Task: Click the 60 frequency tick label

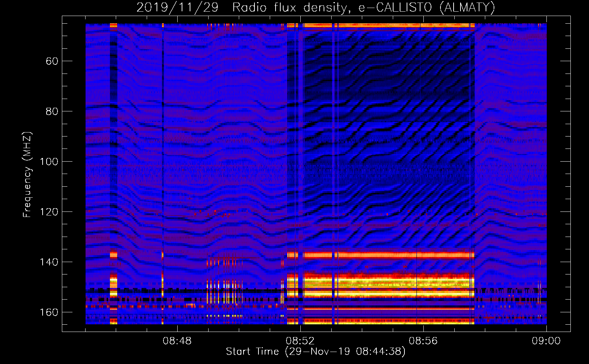Action: (x=52, y=61)
